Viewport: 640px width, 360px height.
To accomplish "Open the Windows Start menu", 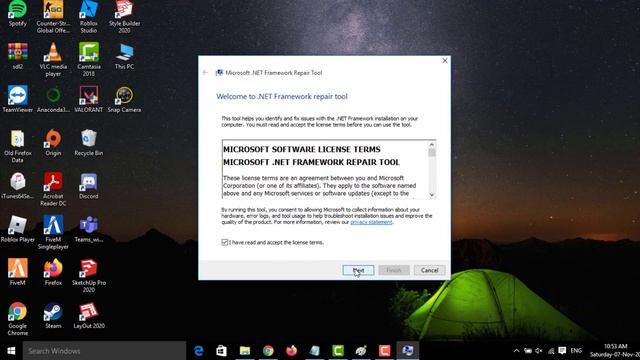I will point(11,351).
